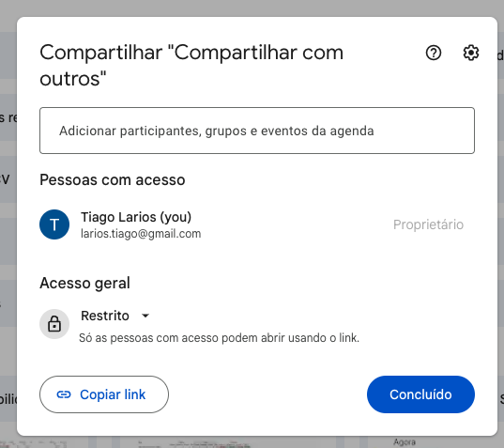Click the dimmed background above the dialog
504x448 pixels.
(x=252, y=8)
